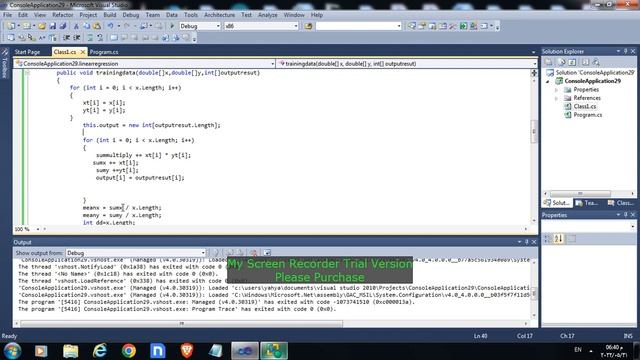The height and width of the screenshot is (360, 640).
Task: Click the Add New Item icon
Action: [27, 26]
